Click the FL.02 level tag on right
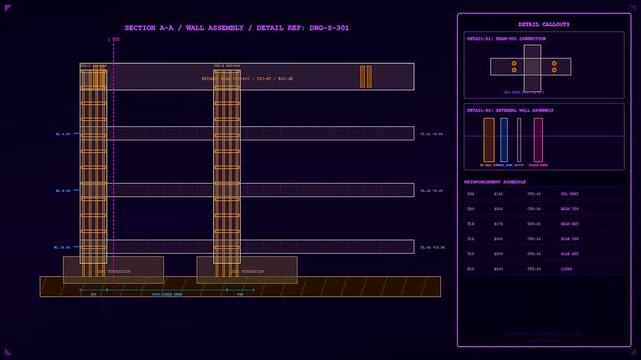Screen dimensions: 641x360 click(x=432, y=191)
